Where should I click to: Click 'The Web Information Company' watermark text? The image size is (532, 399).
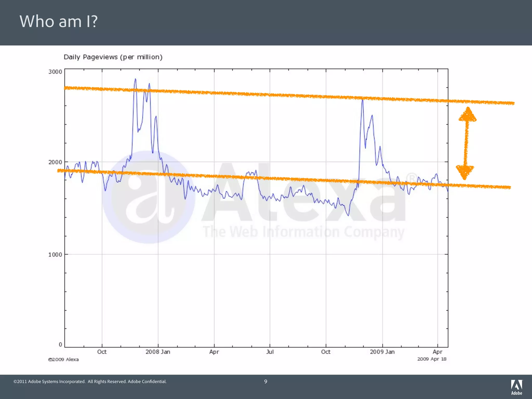(303, 232)
